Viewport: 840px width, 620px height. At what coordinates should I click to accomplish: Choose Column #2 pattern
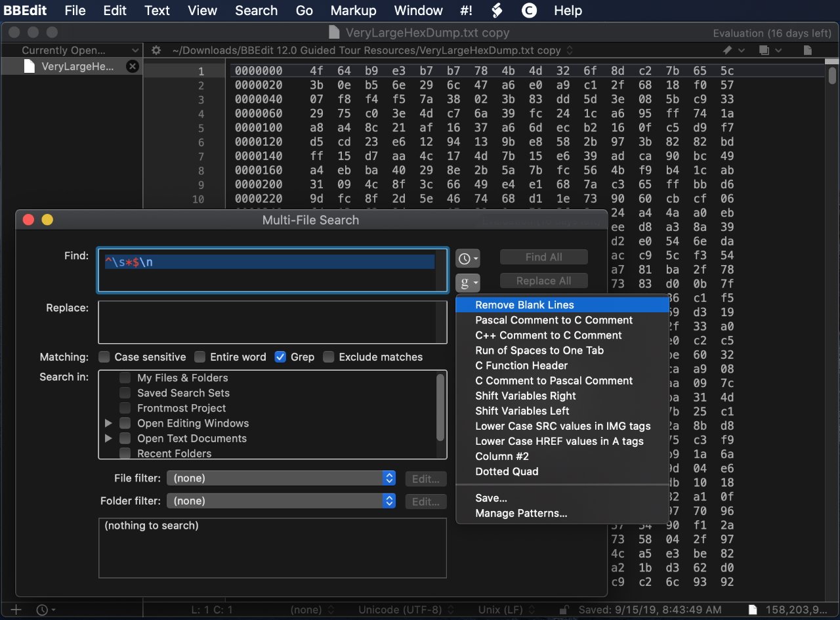562,456
